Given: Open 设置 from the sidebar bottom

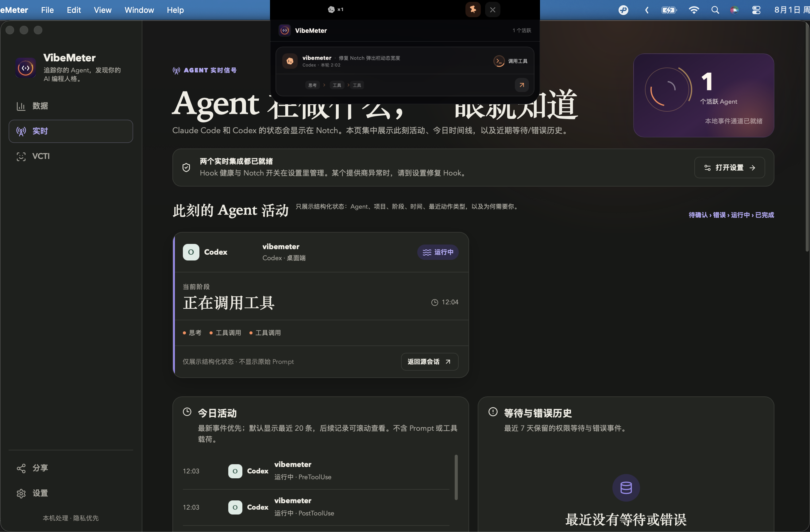Looking at the screenshot, I should pyautogui.click(x=71, y=493).
